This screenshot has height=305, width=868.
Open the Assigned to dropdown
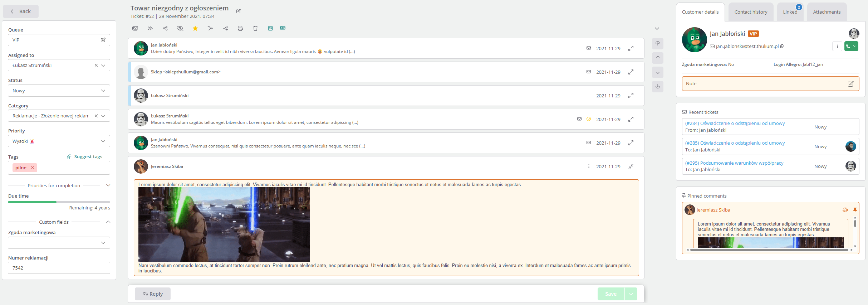tap(103, 66)
